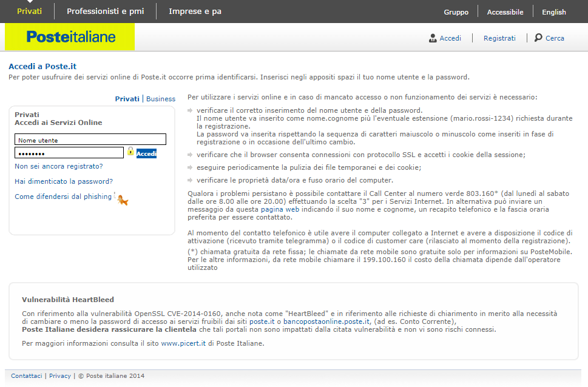
Task: Switch site language to English
Action: point(554,12)
